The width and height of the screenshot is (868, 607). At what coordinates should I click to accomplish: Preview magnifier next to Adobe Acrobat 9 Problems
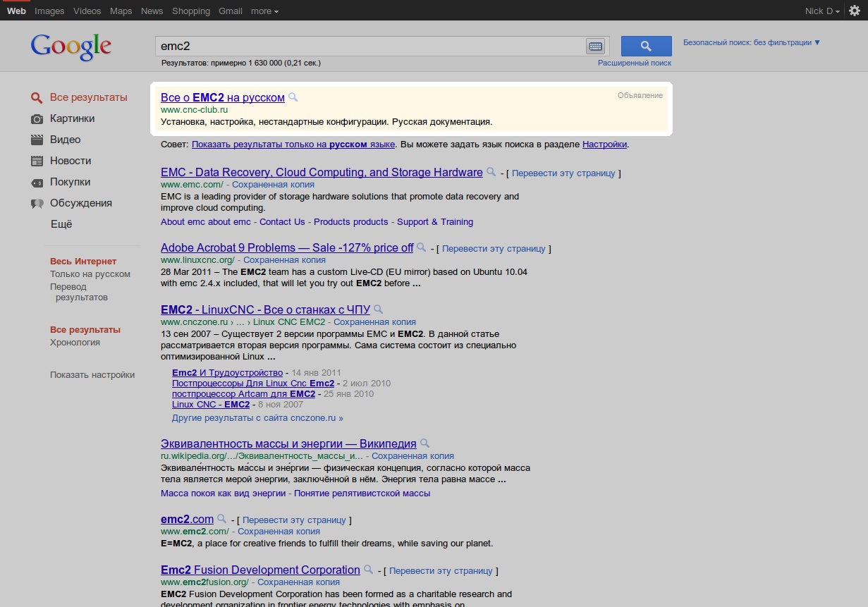pyautogui.click(x=422, y=247)
